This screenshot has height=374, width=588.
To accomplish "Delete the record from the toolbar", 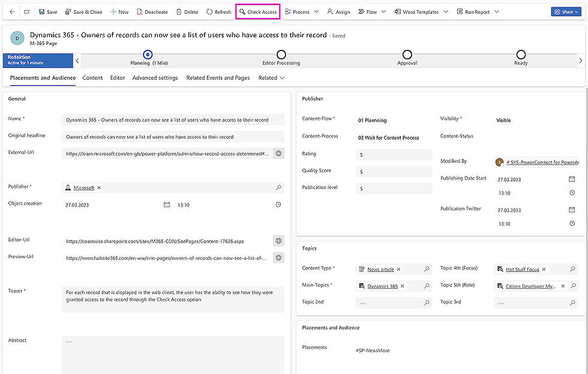I will click(187, 11).
